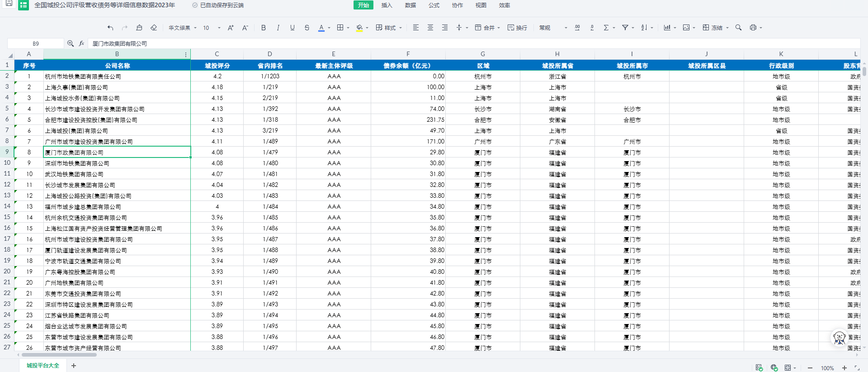Viewport: 868px width, 372px height.
Task: Click the increase font size icon
Action: coord(231,28)
